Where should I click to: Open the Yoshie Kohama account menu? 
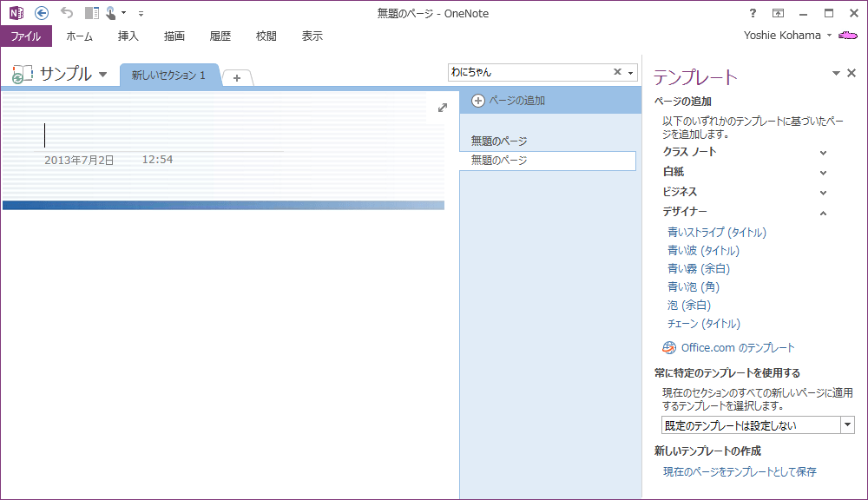pyautogui.click(x=787, y=36)
